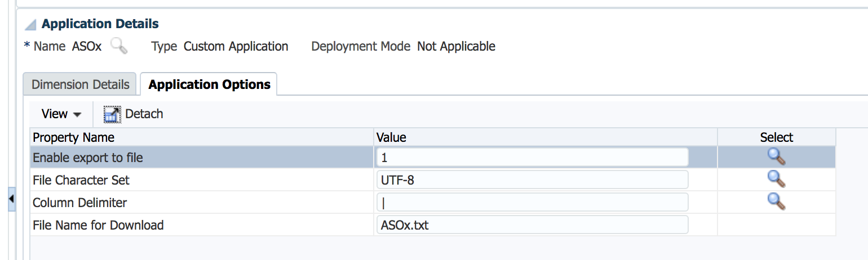Viewport: 868px width, 260px height.
Task: Select the Column Delimiter property row
Action: pyautogui.click(x=433, y=203)
